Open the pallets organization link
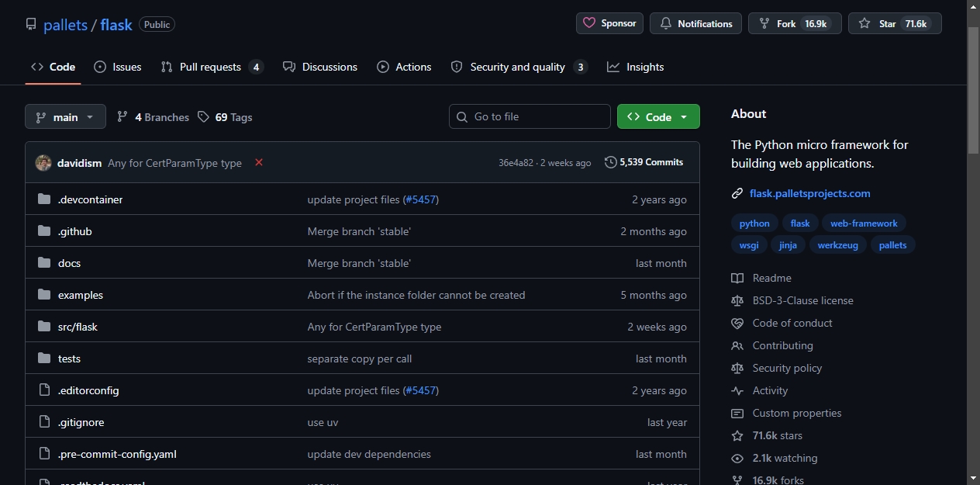980x485 pixels. pyautogui.click(x=65, y=25)
